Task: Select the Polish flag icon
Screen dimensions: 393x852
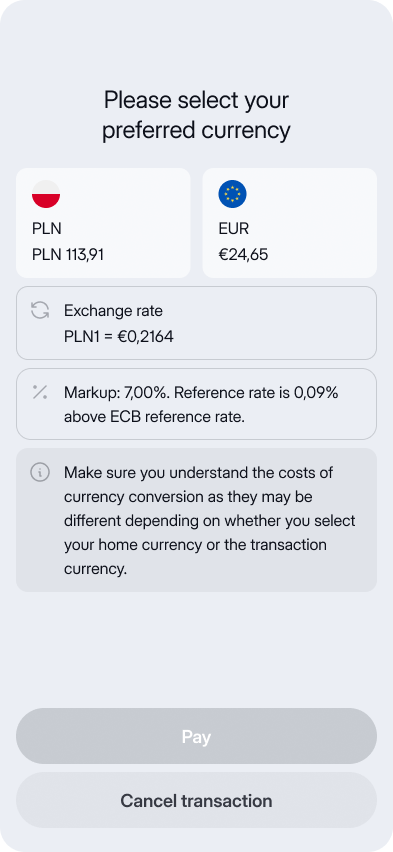Action: pos(46,194)
